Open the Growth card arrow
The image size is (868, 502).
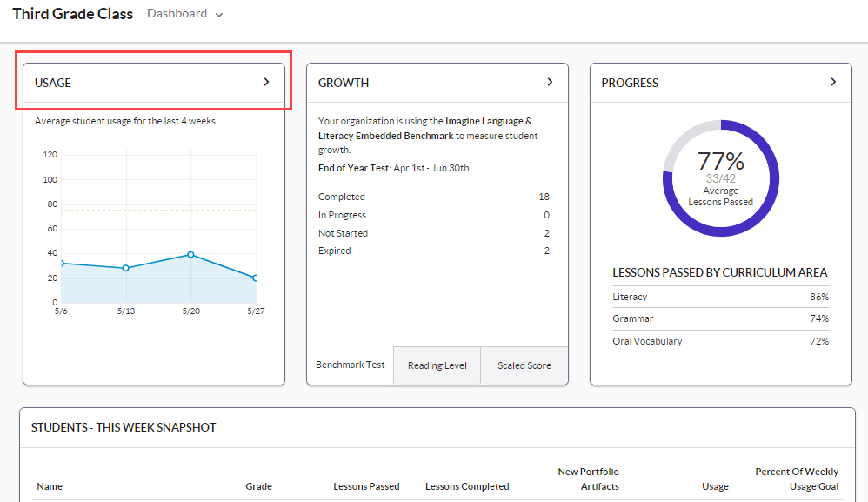tap(550, 82)
